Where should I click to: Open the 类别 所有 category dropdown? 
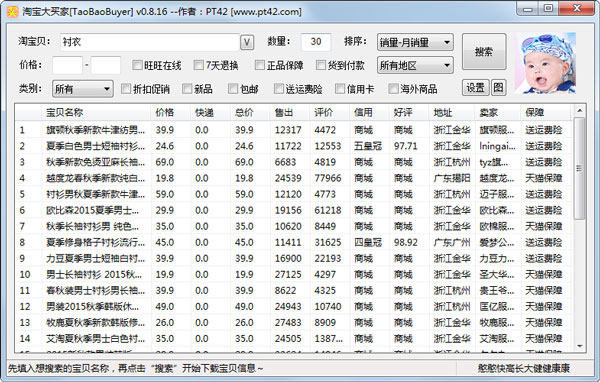point(83,89)
